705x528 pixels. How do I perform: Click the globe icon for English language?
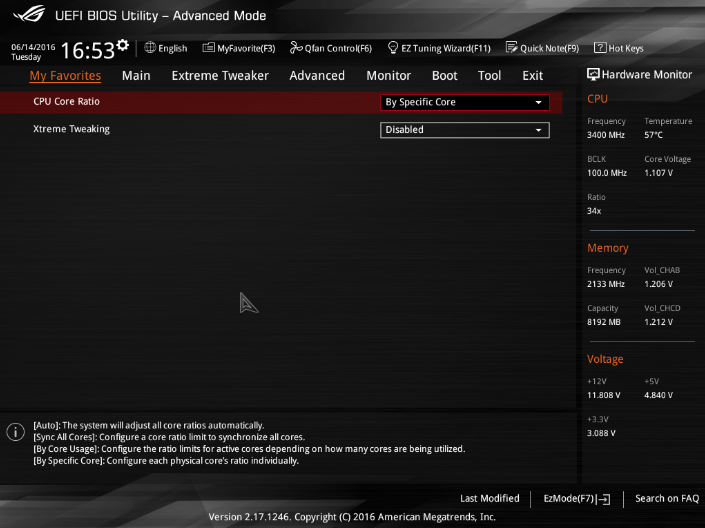pos(150,47)
